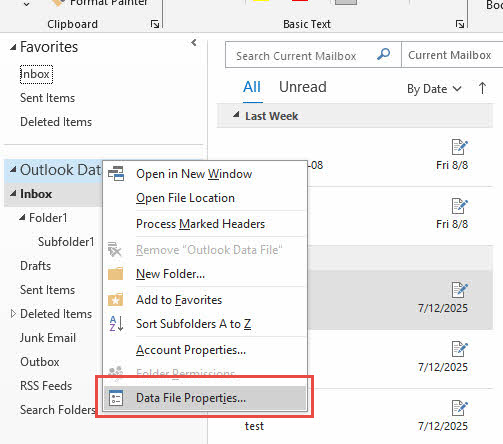This screenshot has height=444, width=503.
Task: Collapse the Inbox folder tree
Action: [13, 194]
